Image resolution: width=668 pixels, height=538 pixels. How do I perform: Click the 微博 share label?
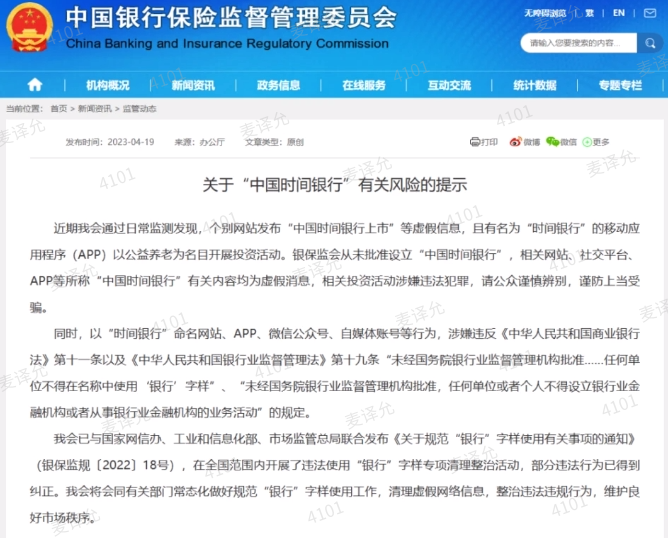(x=532, y=142)
